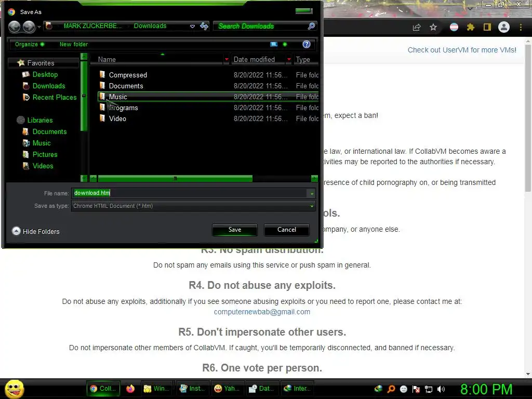Open Pictures library in navigation pane
This screenshot has width=532, height=399.
tap(45, 154)
